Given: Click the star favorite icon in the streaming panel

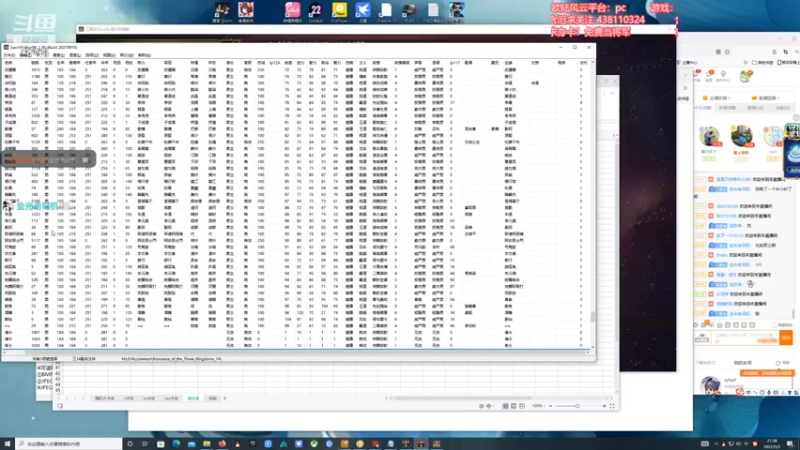Looking at the screenshot, I should point(727,52).
